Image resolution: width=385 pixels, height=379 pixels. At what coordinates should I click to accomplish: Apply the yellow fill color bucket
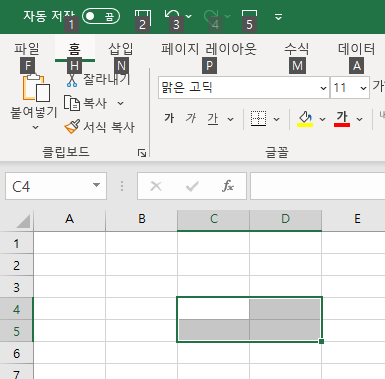[x=305, y=119]
